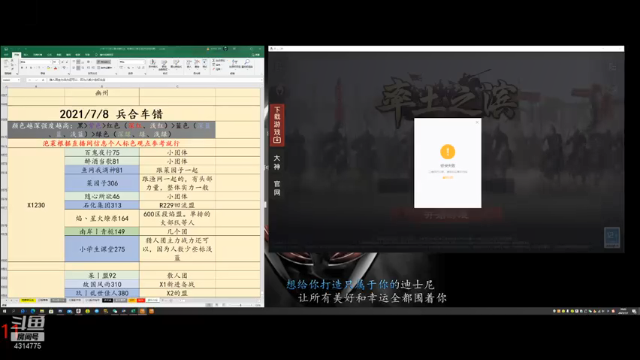Open the font size dropdown in Excel
Image resolution: width=640 pixels, height=360 pixels.
pyautogui.click(x=59, y=62)
